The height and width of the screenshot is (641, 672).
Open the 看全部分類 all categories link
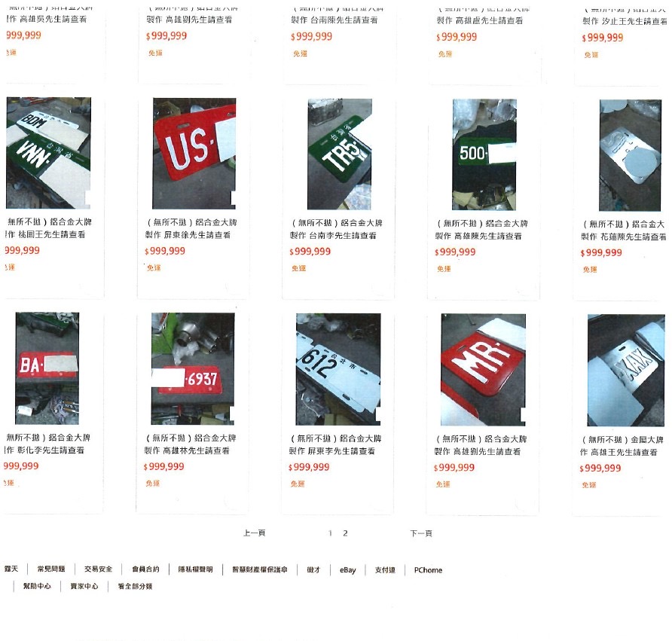pos(135,586)
